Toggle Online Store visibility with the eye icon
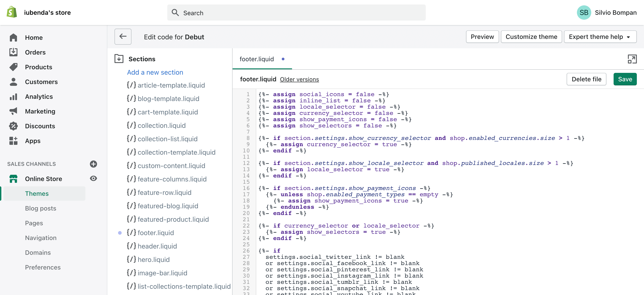 [93, 178]
